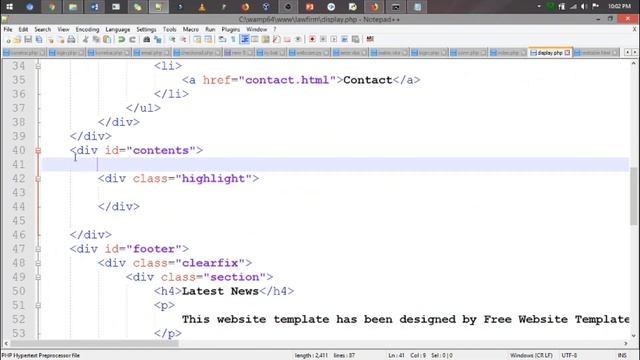Image resolution: width=640 pixels, height=360 pixels.
Task: Click the Replace toolbar icon
Action: coord(158,40)
